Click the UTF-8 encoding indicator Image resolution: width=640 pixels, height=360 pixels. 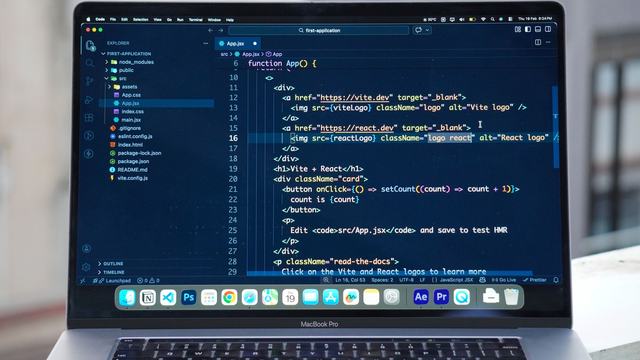point(407,280)
